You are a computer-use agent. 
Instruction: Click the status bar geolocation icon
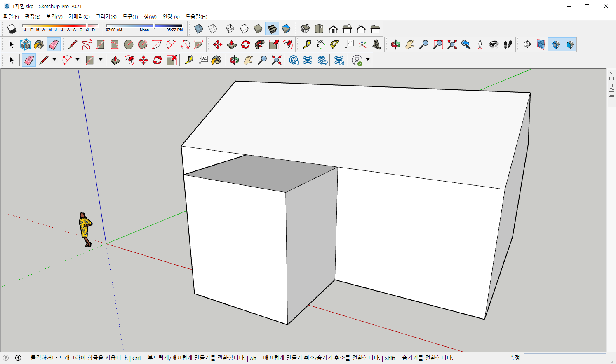6,358
